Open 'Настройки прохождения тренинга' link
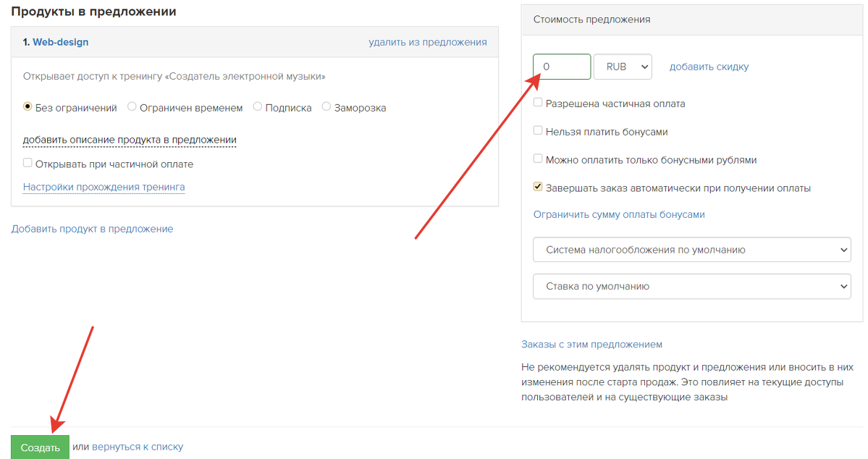 pyautogui.click(x=104, y=187)
